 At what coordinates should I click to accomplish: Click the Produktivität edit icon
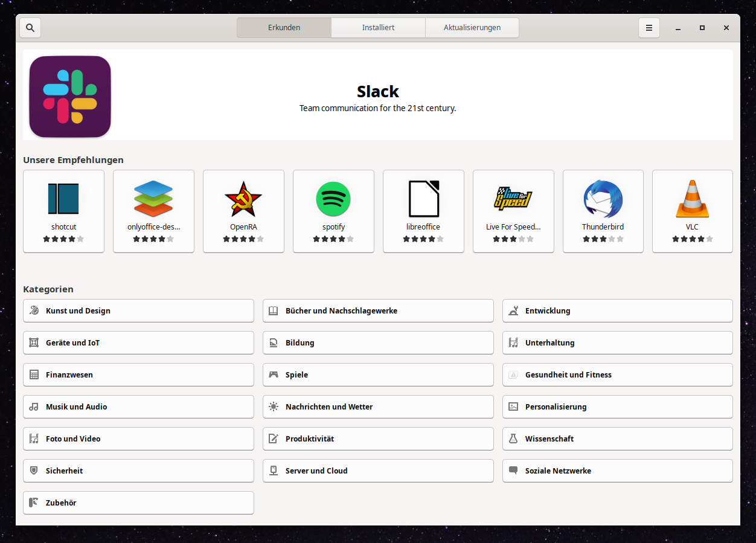[x=274, y=439]
